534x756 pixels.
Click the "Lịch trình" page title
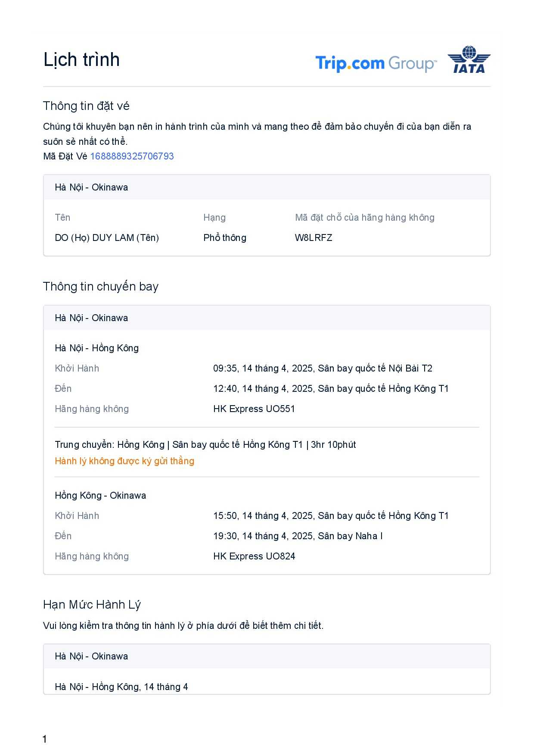pyautogui.click(x=81, y=60)
